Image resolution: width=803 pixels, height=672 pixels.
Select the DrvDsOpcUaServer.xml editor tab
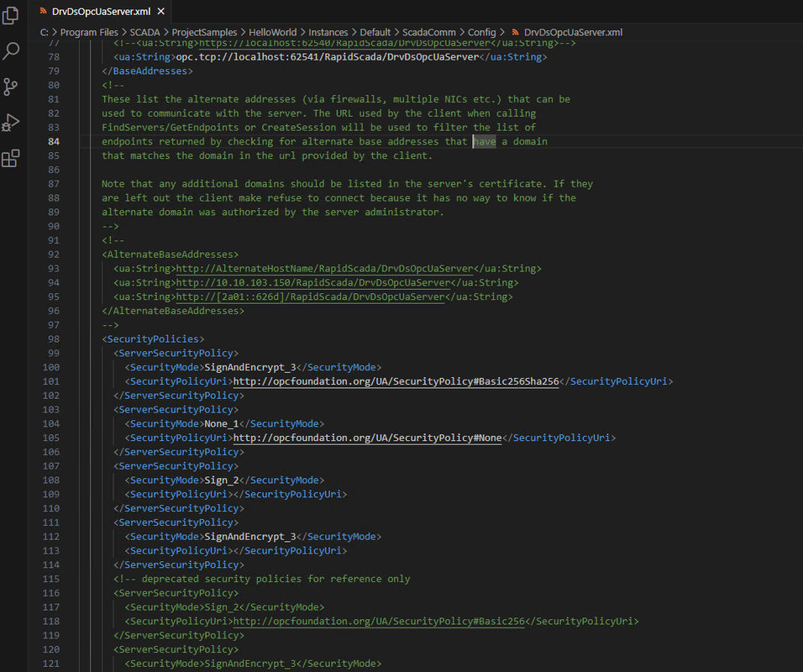point(102,11)
